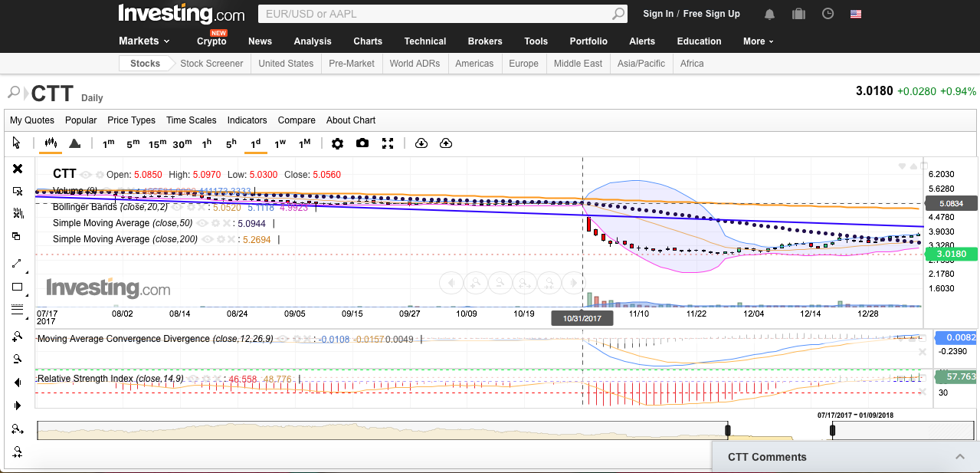980x473 pixels.
Task: Click the Free Sign Up link
Action: point(711,14)
